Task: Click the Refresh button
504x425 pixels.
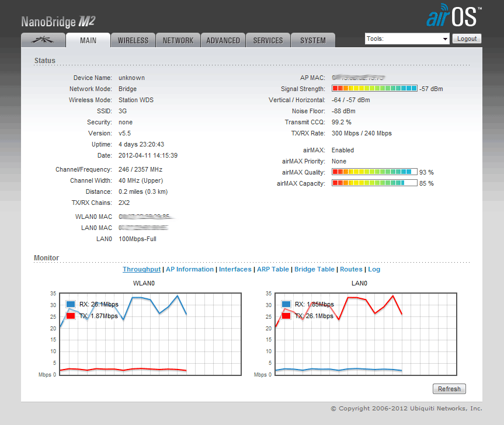Action: tap(449, 389)
